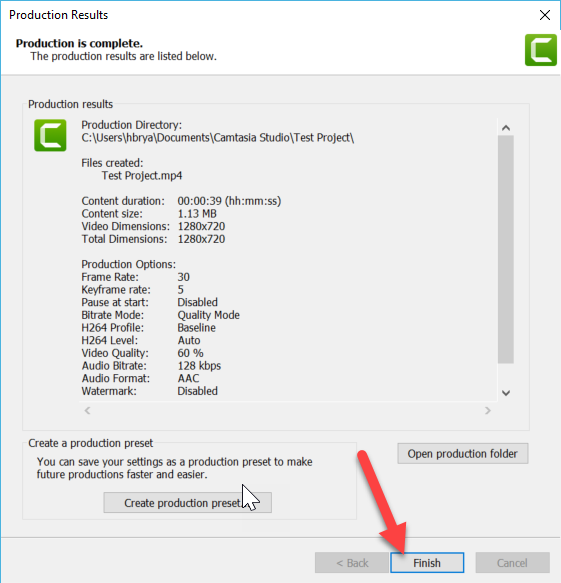
Task: Click the left arrow of the horizontal scrollbar
Action: click(x=87, y=410)
